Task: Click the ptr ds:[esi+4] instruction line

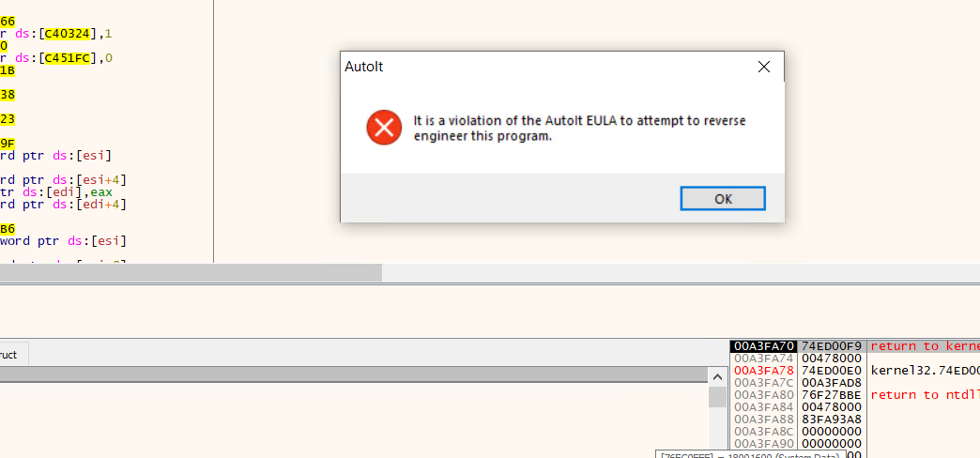Action: point(64,179)
